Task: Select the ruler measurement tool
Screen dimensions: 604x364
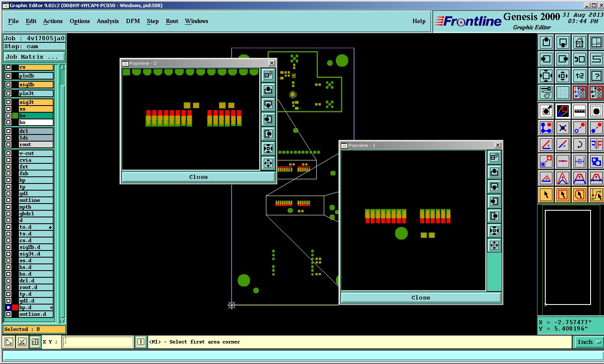Action: 580,111
